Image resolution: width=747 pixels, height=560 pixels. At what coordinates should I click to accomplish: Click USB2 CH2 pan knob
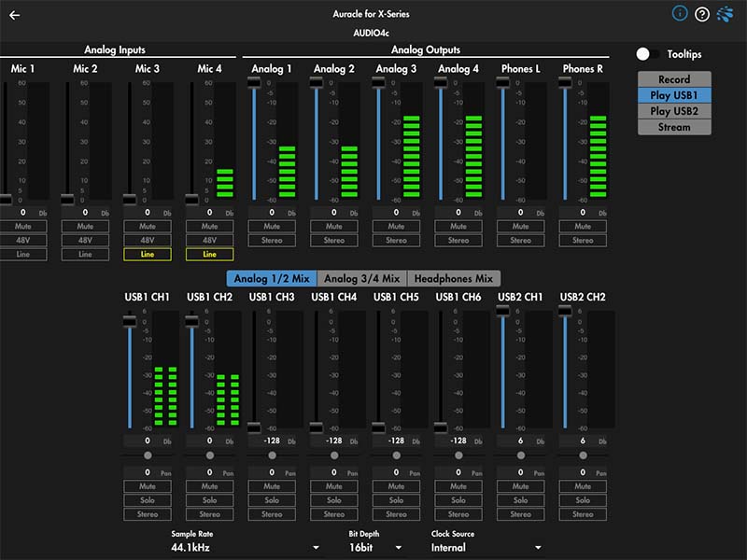(x=583, y=455)
